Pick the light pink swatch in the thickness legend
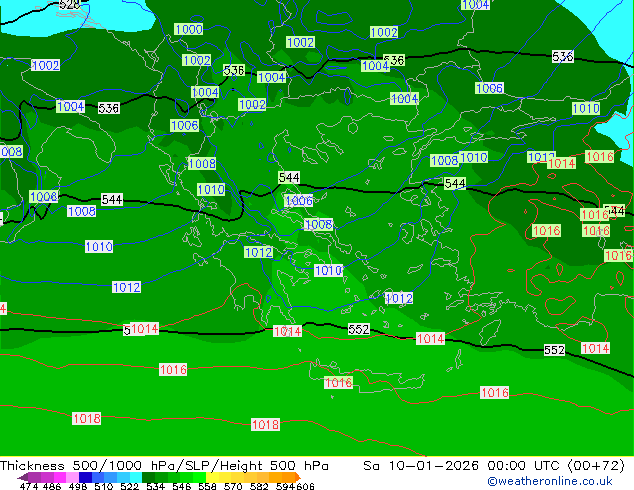The width and height of the screenshot is (634, 490). pyautogui.click(x=72, y=477)
